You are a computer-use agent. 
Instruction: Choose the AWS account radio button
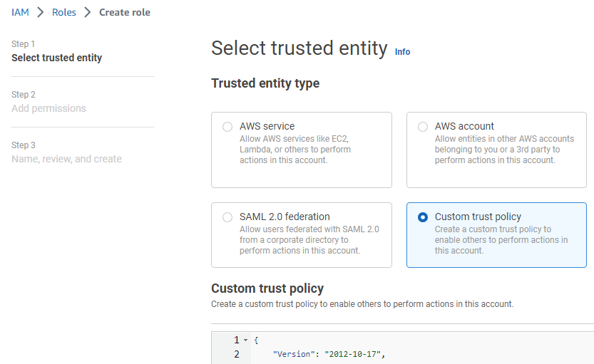click(x=423, y=127)
